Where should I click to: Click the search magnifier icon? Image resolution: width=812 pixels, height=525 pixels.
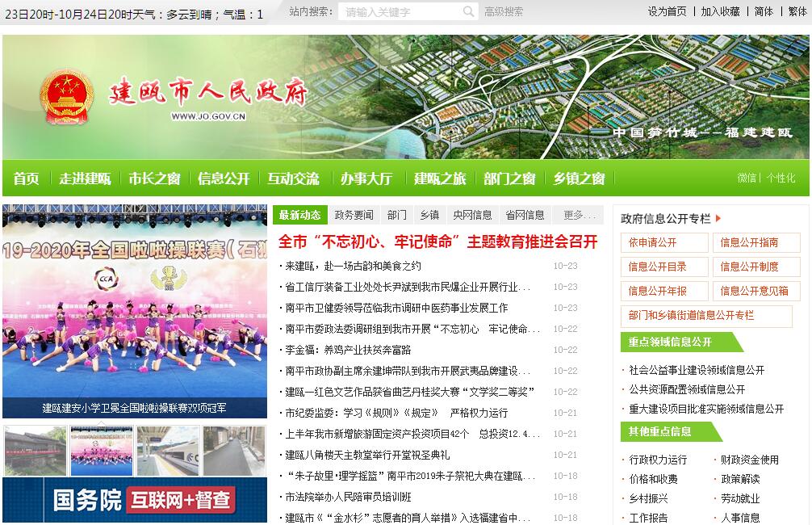click(468, 11)
